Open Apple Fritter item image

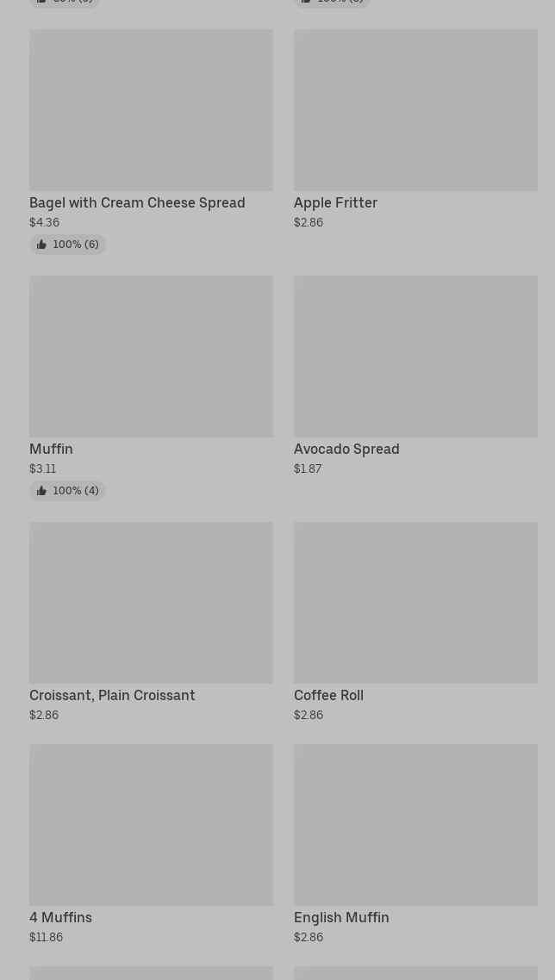(415, 110)
